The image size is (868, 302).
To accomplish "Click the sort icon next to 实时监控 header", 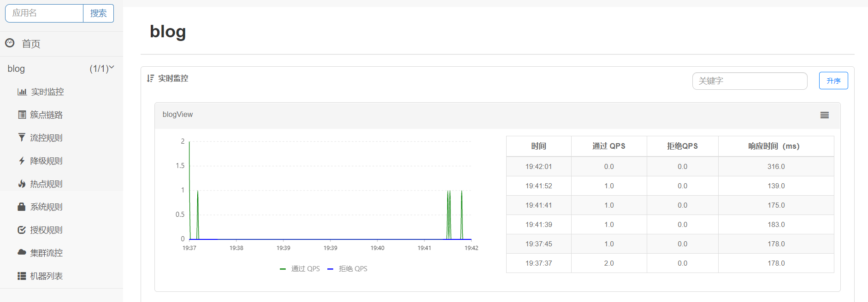I will pos(150,78).
